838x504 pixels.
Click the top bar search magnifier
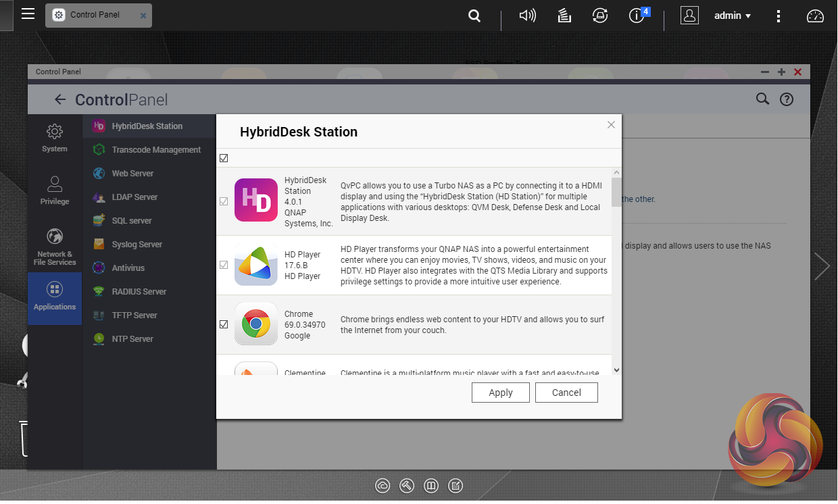(x=474, y=16)
